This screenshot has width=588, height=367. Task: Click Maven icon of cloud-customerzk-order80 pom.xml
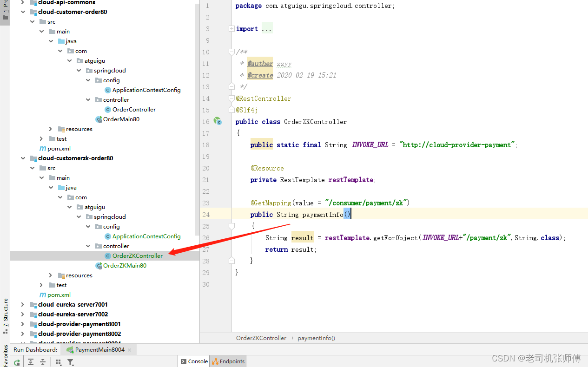43,295
